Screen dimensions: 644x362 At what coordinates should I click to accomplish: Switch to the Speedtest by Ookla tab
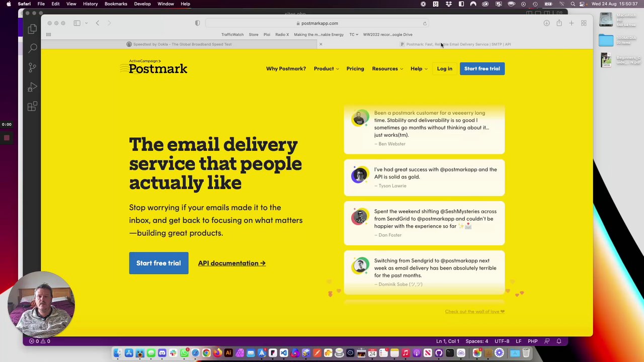tap(179, 44)
